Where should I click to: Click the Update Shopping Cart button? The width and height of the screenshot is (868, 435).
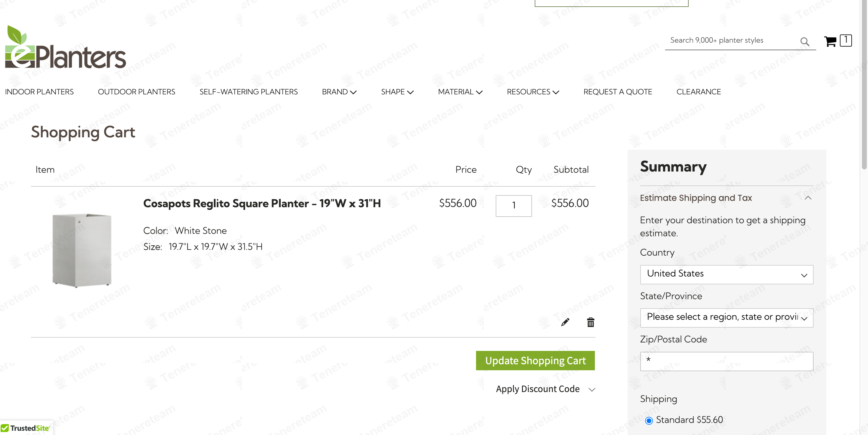(535, 360)
